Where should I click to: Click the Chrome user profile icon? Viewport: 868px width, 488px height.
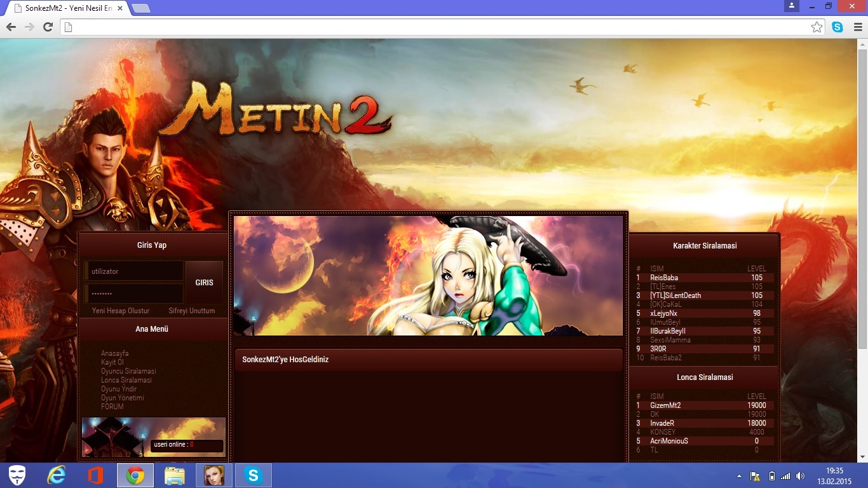(791, 6)
